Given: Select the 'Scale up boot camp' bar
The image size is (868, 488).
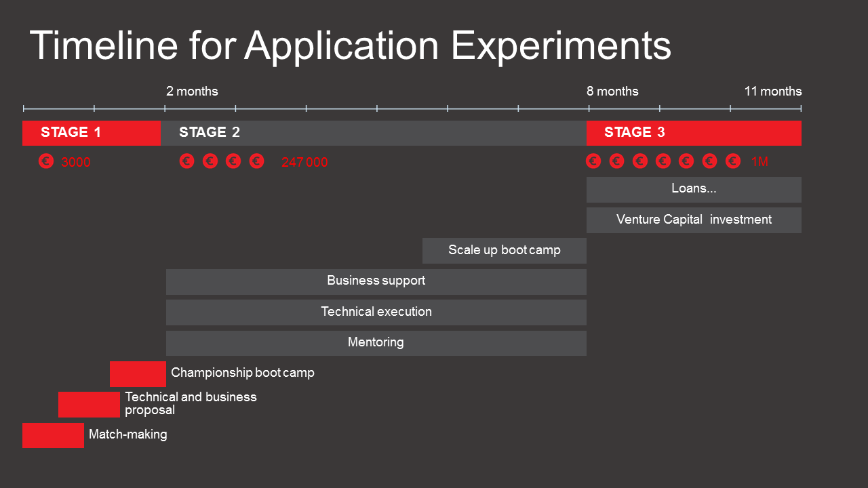Looking at the screenshot, I should (505, 251).
